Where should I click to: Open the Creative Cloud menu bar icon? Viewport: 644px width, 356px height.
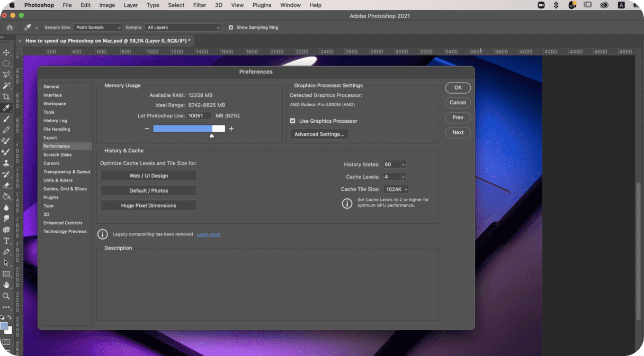tap(604, 5)
